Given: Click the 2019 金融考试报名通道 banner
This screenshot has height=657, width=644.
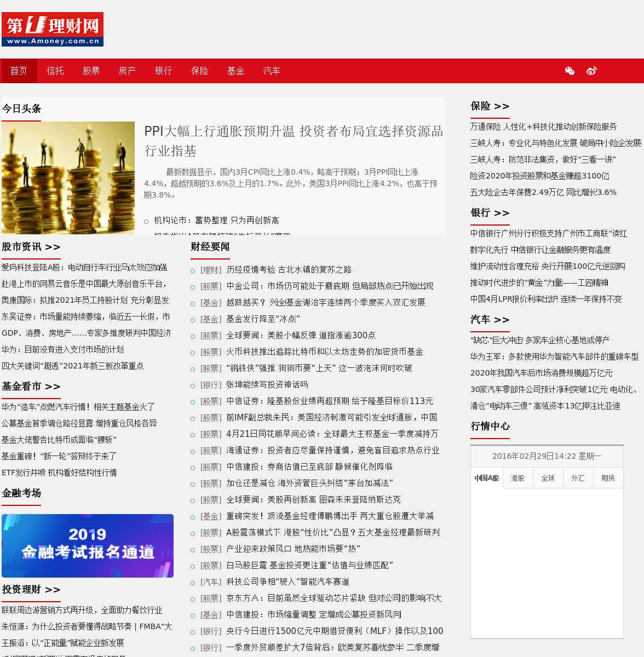Looking at the screenshot, I should (x=88, y=546).
